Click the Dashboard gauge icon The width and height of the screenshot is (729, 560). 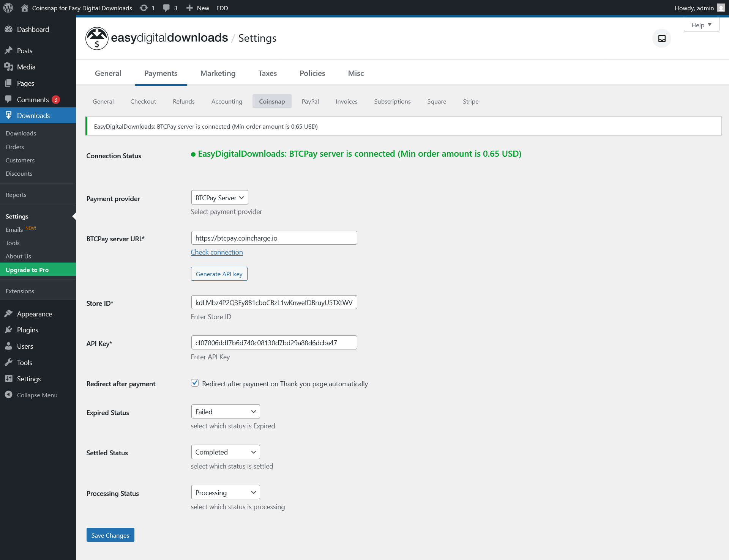click(x=9, y=29)
